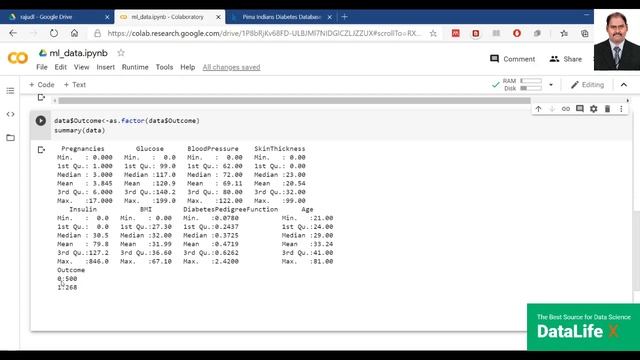Screen dimensions: 640x360
Task: Collapse the header with the chevron
Action: coord(624,85)
